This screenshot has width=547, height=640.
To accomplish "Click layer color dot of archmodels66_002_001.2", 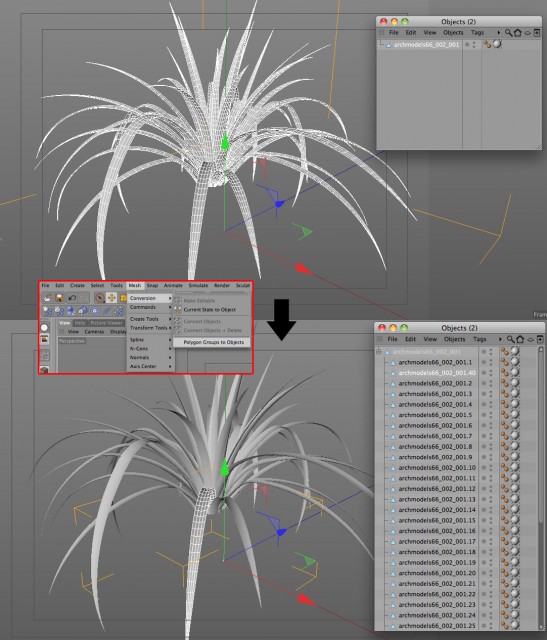I will [484, 383].
